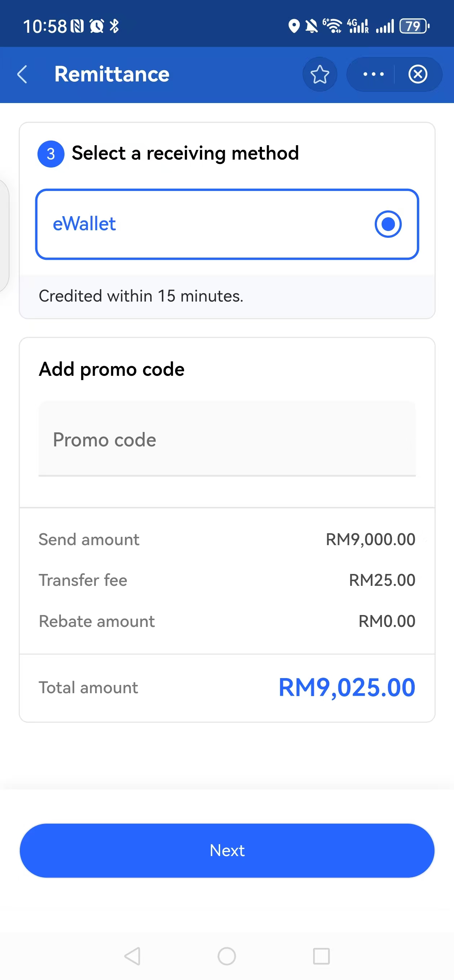Viewport: 454px width, 980px height.
Task: Open recent apps square button
Action: [321, 956]
